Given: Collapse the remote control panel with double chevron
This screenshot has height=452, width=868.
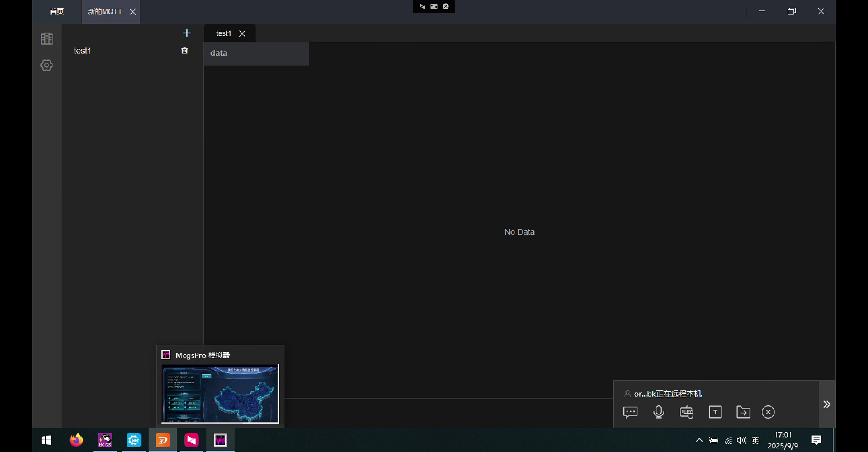Looking at the screenshot, I should (x=827, y=405).
